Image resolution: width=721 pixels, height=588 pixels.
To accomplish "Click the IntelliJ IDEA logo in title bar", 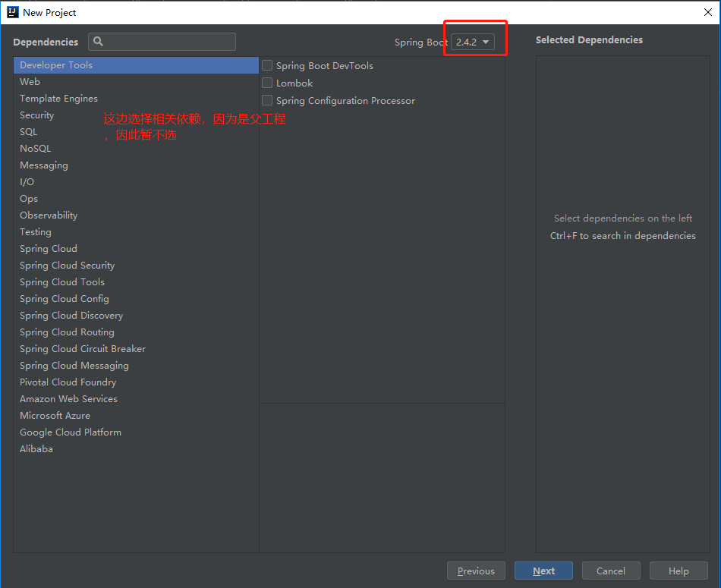I will click(x=12, y=12).
